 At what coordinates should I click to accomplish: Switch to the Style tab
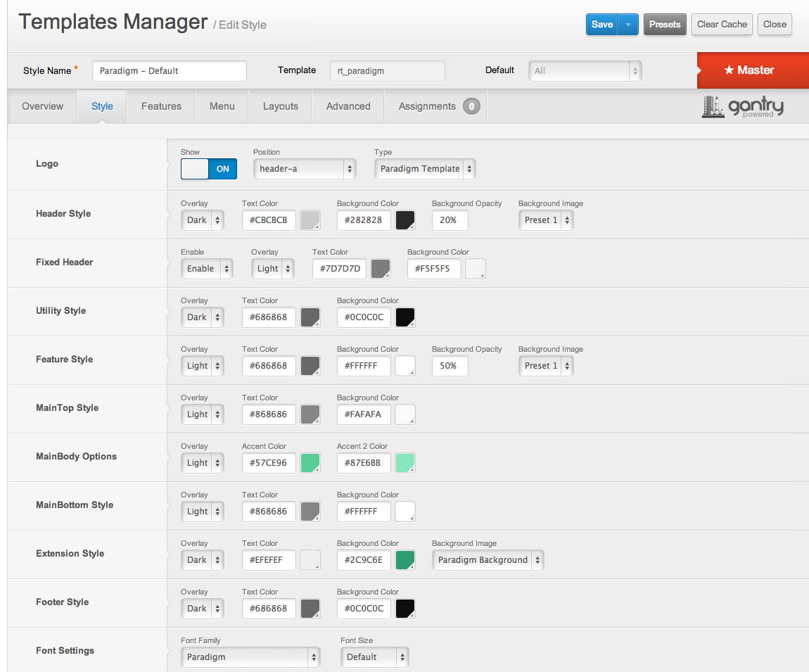click(x=101, y=106)
